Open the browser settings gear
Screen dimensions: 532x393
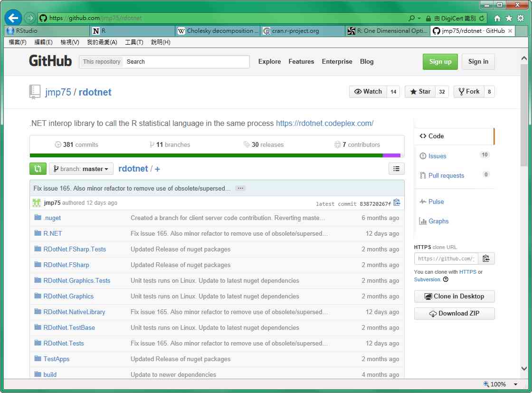click(521, 19)
